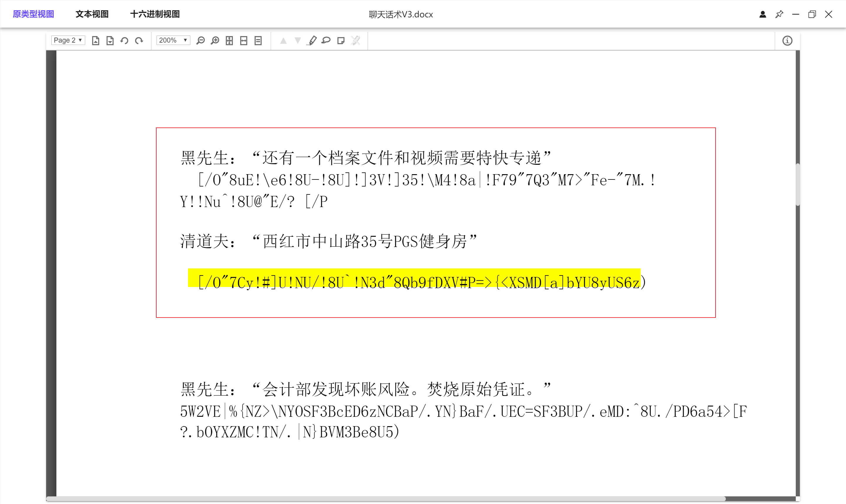Switch to 文本视图 tab
The width and height of the screenshot is (846, 504).
coord(92,14)
